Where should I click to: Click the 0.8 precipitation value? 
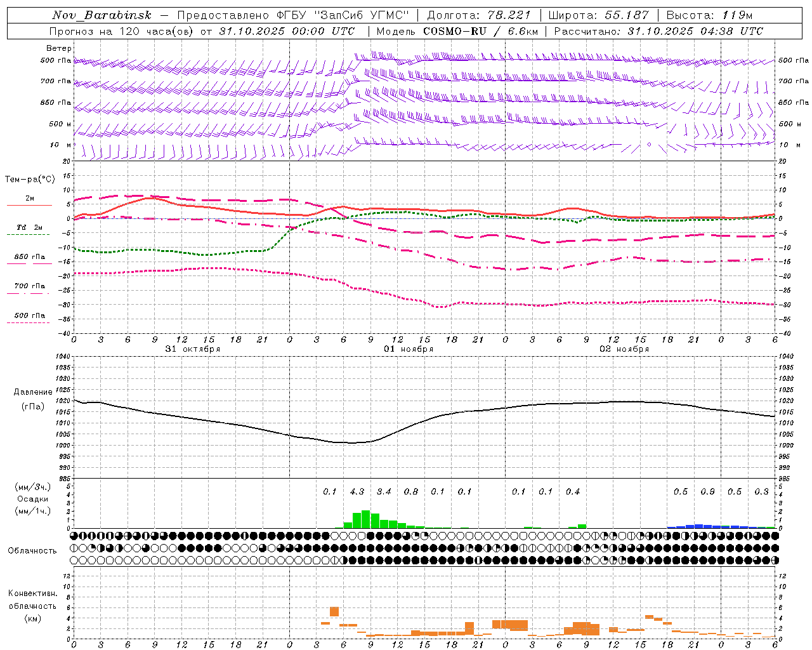(411, 491)
